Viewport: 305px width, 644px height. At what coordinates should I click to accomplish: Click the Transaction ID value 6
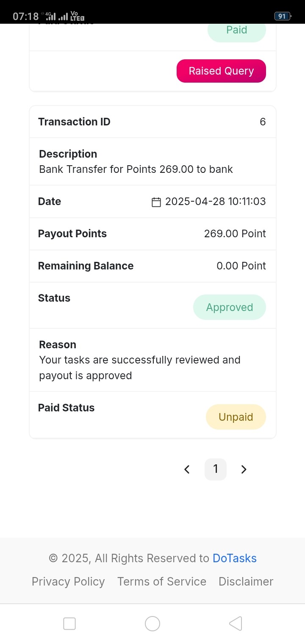(263, 122)
